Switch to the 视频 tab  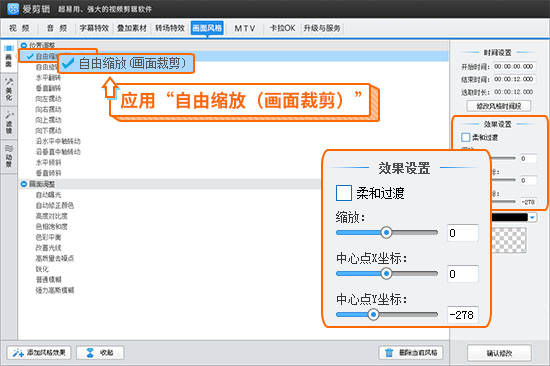pyautogui.click(x=19, y=28)
